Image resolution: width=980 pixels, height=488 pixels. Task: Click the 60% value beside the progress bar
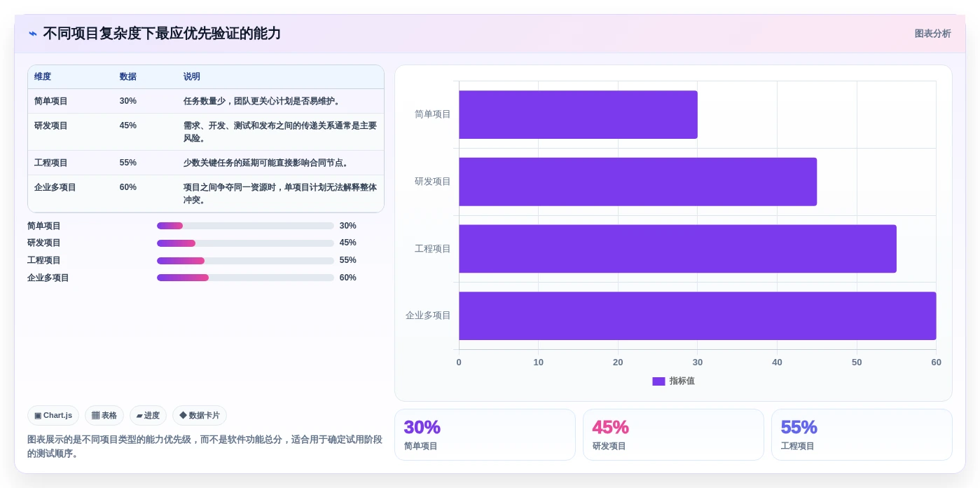pyautogui.click(x=348, y=278)
